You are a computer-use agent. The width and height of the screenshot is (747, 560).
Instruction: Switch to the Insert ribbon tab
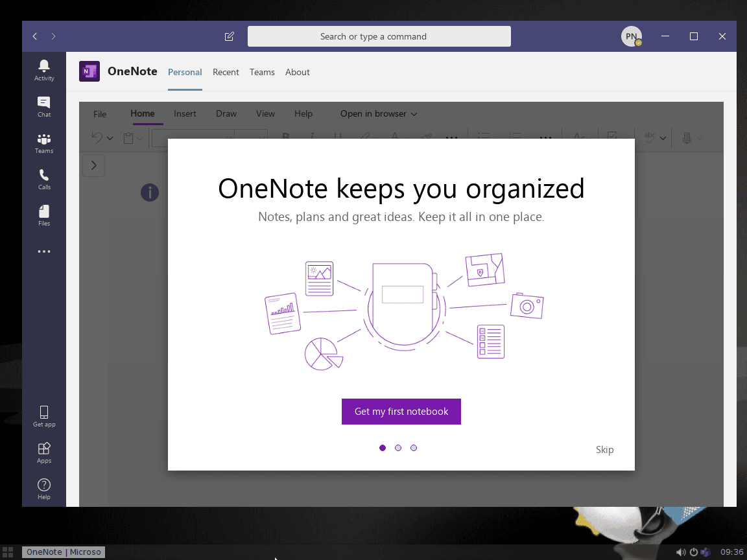tap(185, 113)
